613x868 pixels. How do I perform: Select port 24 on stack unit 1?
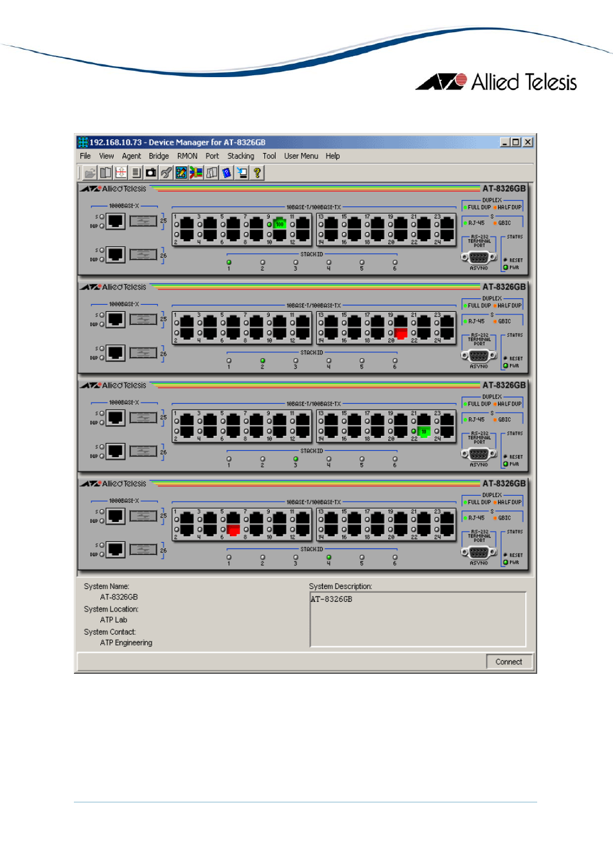pyautogui.click(x=447, y=235)
